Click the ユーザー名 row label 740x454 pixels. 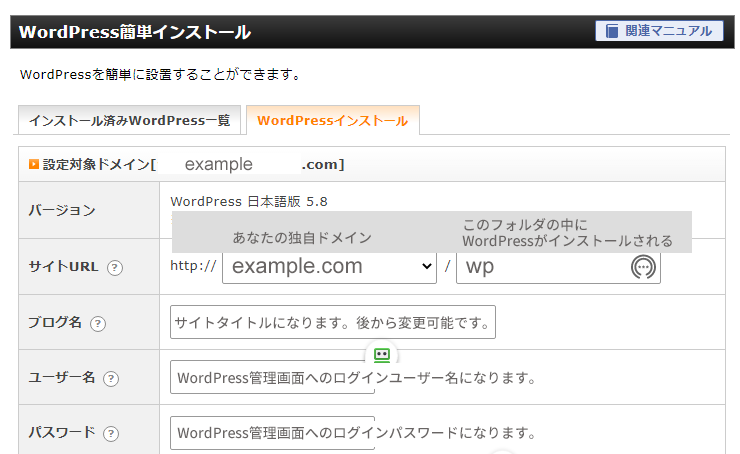pos(62,378)
